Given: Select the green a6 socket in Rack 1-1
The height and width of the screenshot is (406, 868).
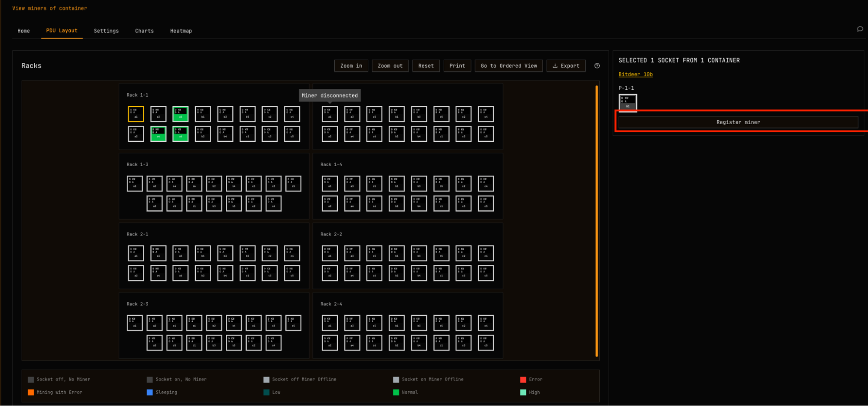Looking at the screenshot, I should [x=180, y=134].
